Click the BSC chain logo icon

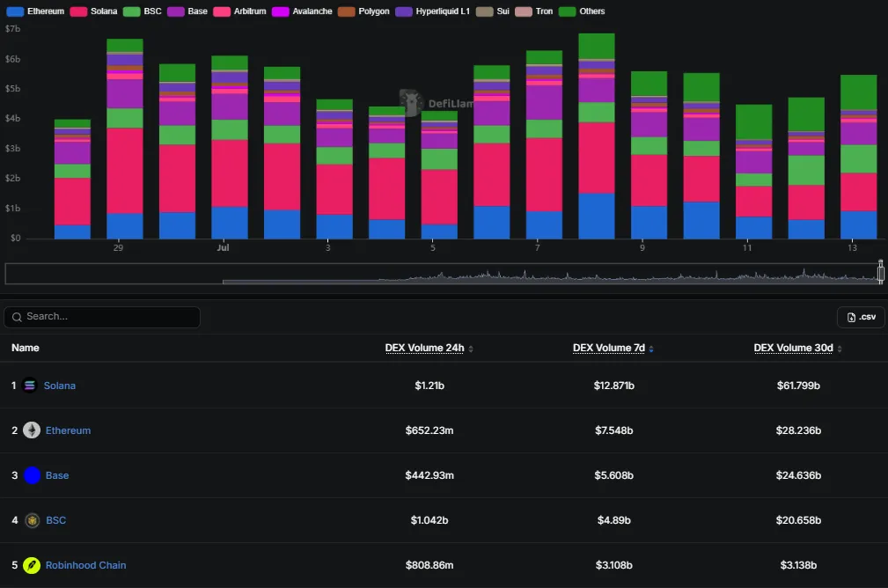[33, 520]
